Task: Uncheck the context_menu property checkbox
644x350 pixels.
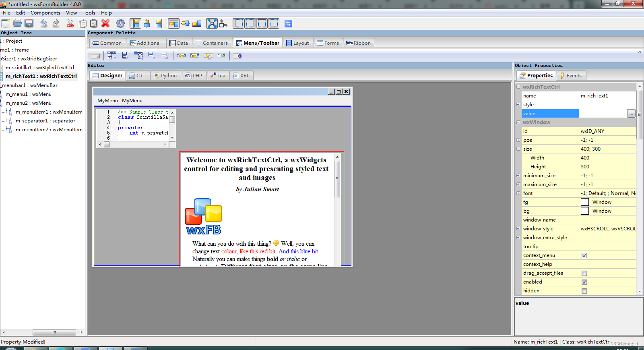Action: pos(584,255)
